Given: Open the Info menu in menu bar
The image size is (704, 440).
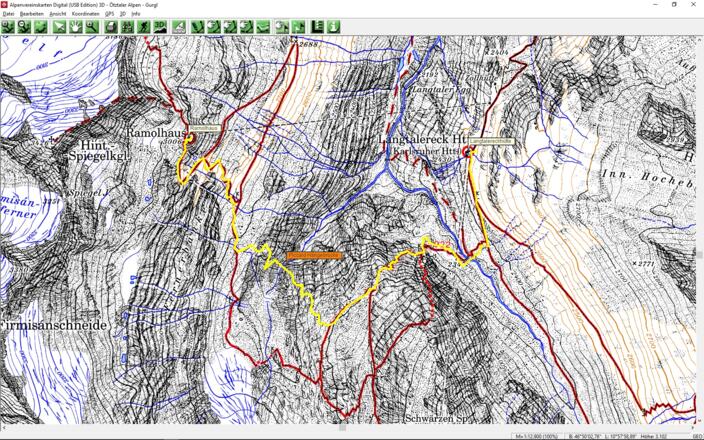Looking at the screenshot, I should (136, 14).
